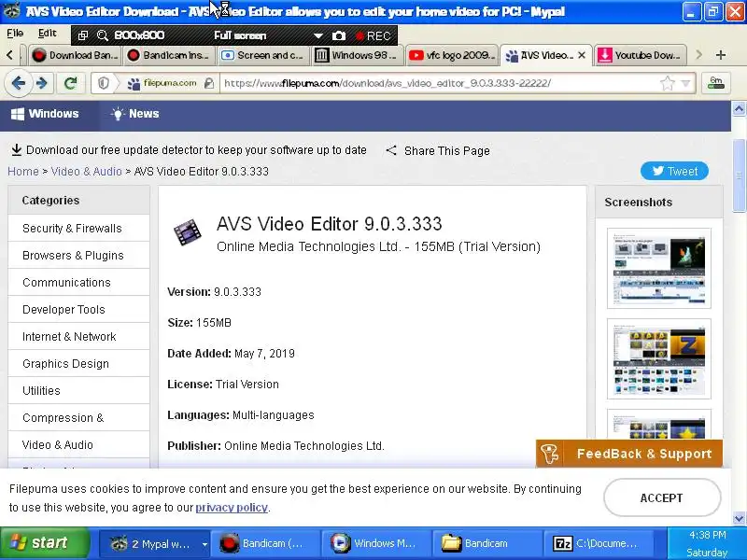Open the first AVS screenshot thumbnail
This screenshot has width=747, height=560.
[659, 268]
